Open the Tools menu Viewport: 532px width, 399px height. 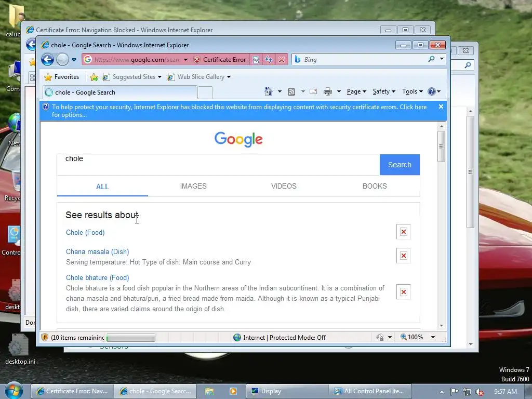pos(412,91)
